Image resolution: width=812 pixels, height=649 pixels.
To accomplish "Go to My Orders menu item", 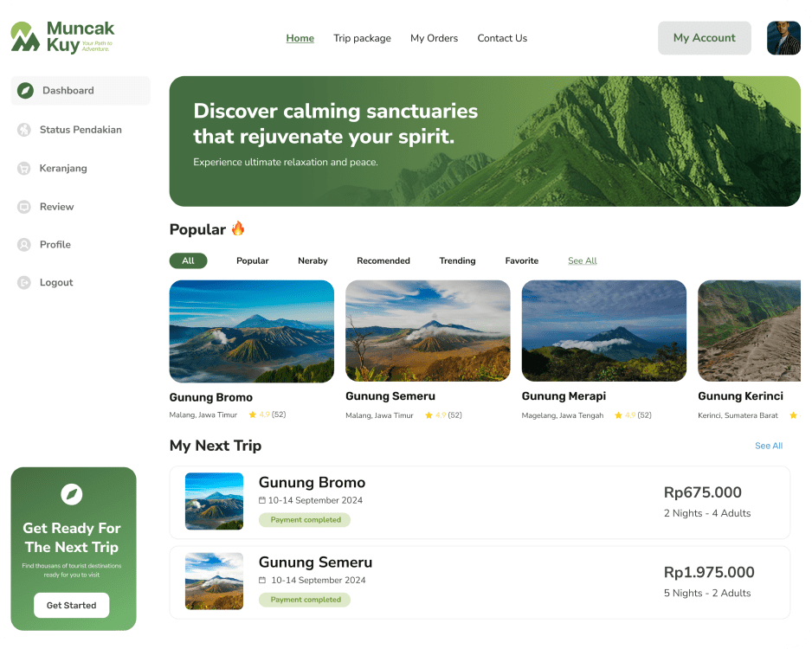I will coord(434,38).
